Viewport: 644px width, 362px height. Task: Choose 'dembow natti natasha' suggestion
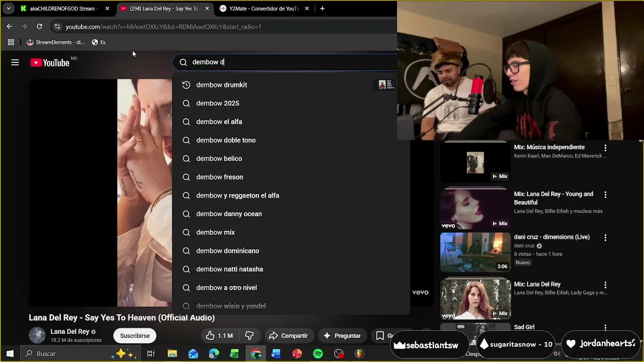click(291, 269)
